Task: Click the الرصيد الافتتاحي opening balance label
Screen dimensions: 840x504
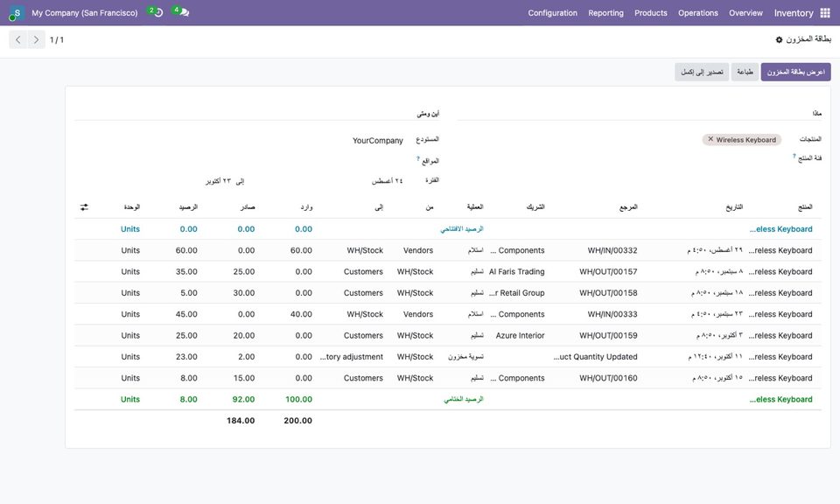Action: pyautogui.click(x=462, y=229)
